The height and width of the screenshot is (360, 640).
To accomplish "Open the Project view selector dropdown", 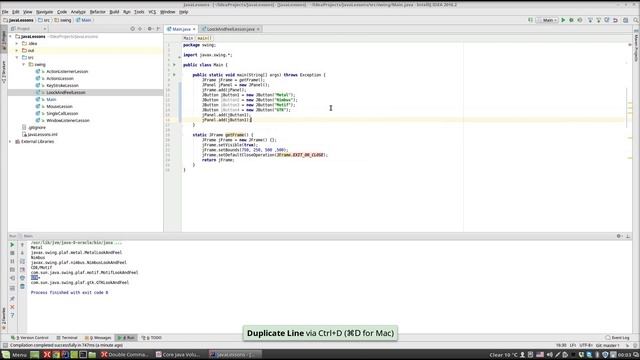I will pyautogui.click(x=29, y=29).
